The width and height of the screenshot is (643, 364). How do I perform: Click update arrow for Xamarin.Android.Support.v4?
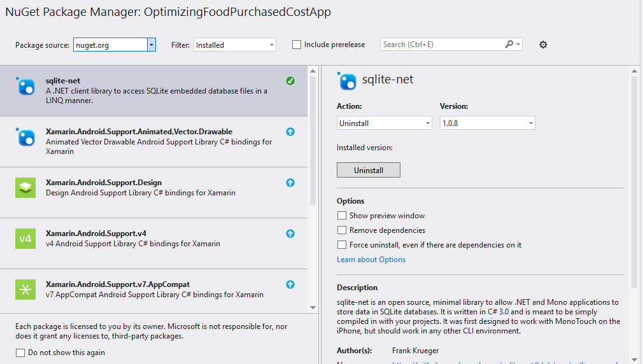290,234
